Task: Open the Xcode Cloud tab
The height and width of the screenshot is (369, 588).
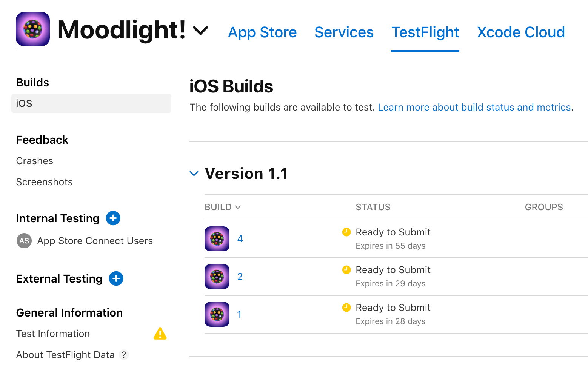Action: 521,32
